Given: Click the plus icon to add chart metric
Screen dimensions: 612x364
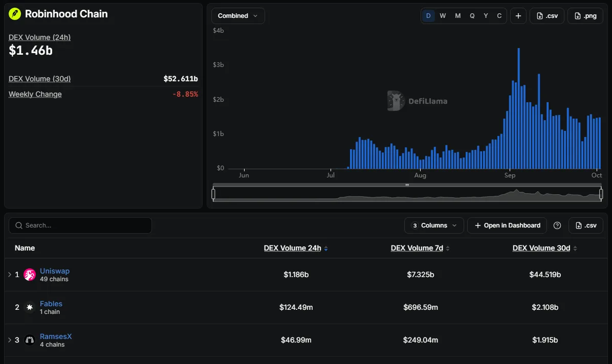Looking at the screenshot, I should [x=518, y=16].
